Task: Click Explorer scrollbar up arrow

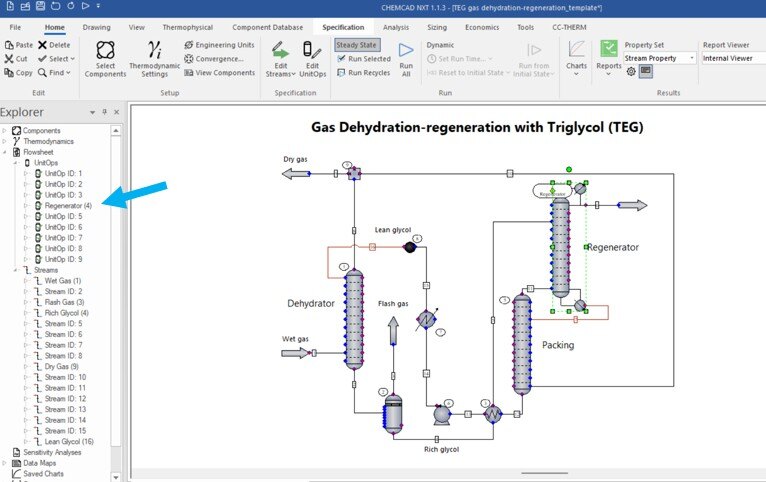Action: 116,130
